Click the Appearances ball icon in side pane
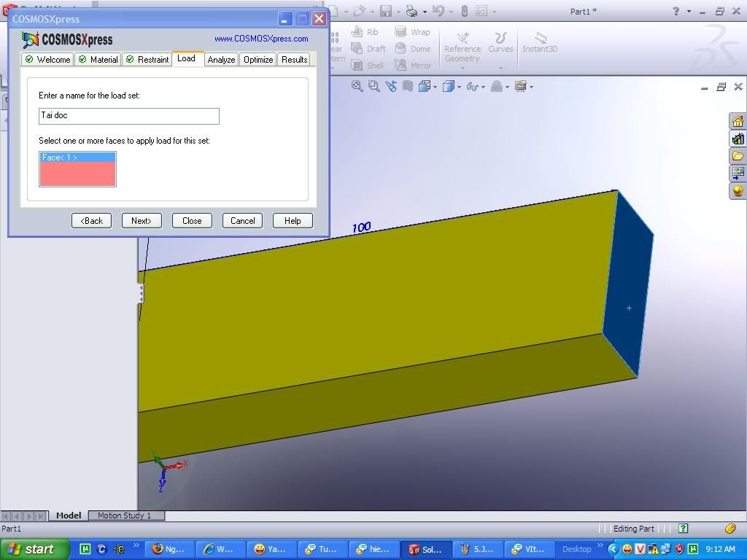This screenshot has height=560, width=747. tap(738, 191)
